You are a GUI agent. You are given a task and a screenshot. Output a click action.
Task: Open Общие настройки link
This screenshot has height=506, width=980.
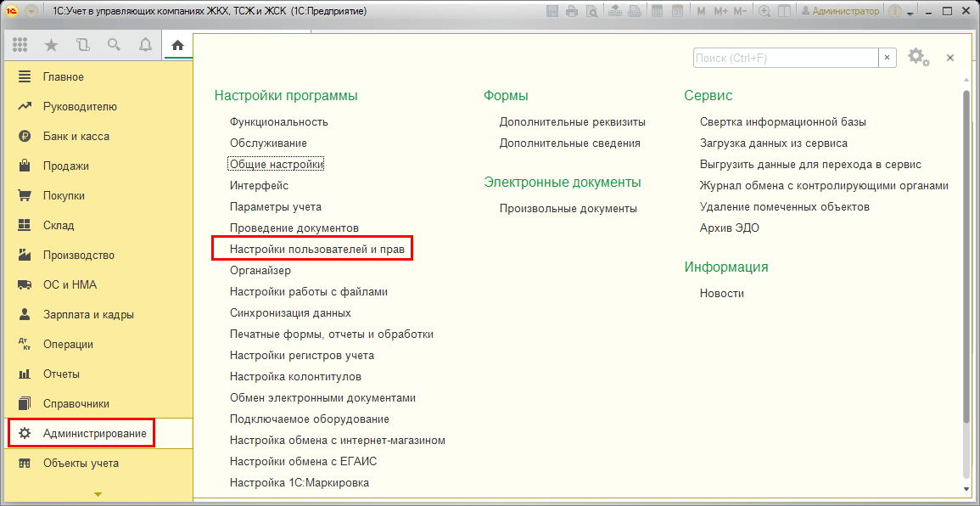(276, 165)
